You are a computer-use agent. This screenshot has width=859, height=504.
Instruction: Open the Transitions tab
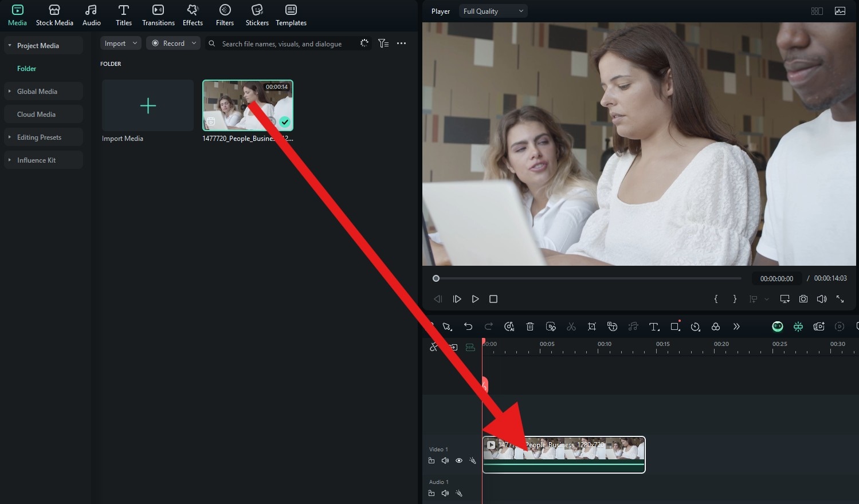[158, 15]
